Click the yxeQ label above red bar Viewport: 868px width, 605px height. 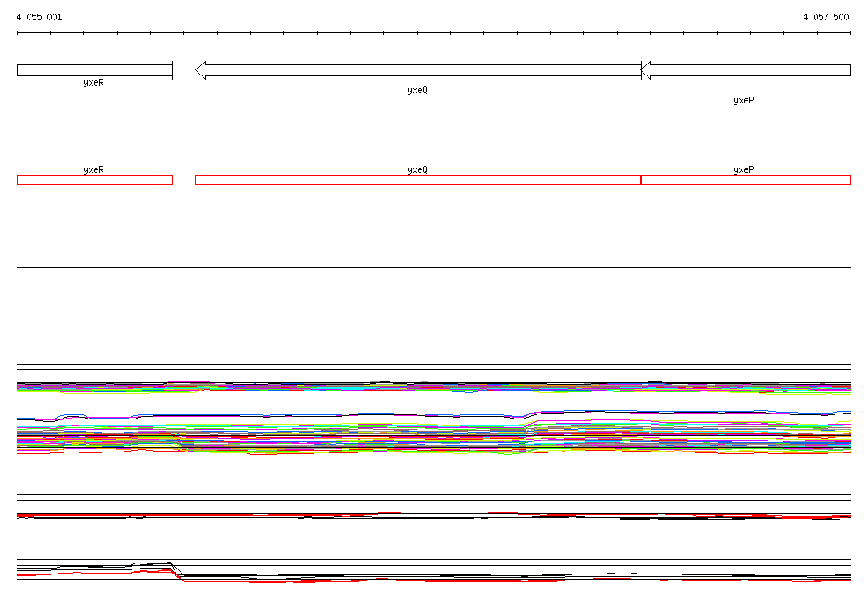tap(417, 170)
